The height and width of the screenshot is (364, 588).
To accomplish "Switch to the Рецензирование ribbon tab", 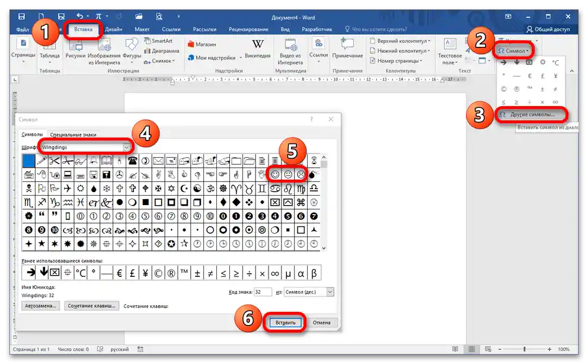I will coord(248,29).
